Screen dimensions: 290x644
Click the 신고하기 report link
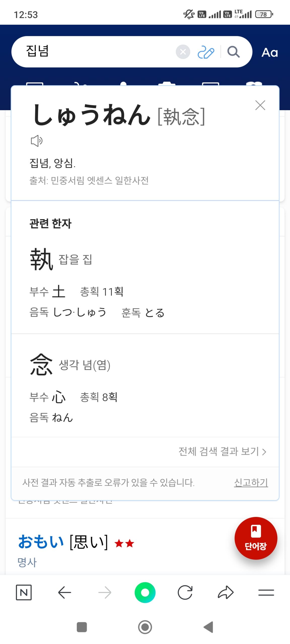pos(251,482)
